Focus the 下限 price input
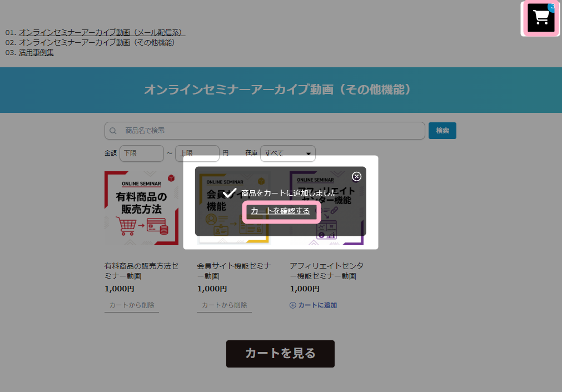The width and height of the screenshot is (562, 392). 142,153
